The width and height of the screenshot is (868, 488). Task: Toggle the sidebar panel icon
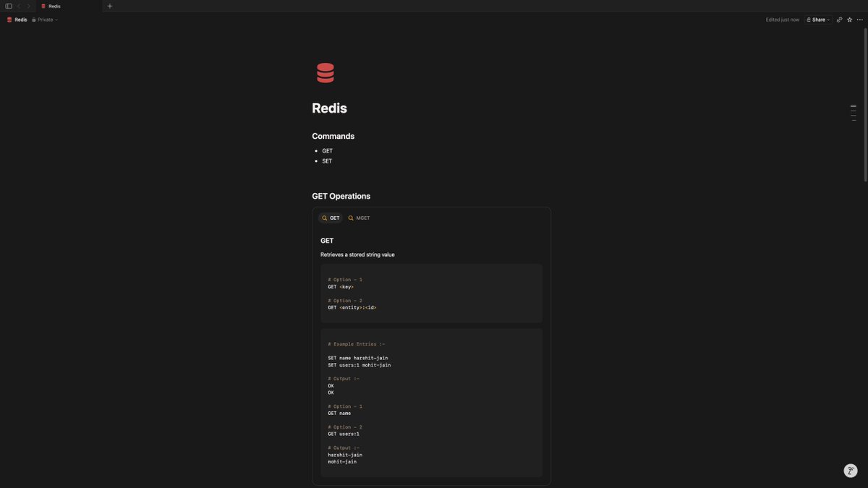click(9, 6)
